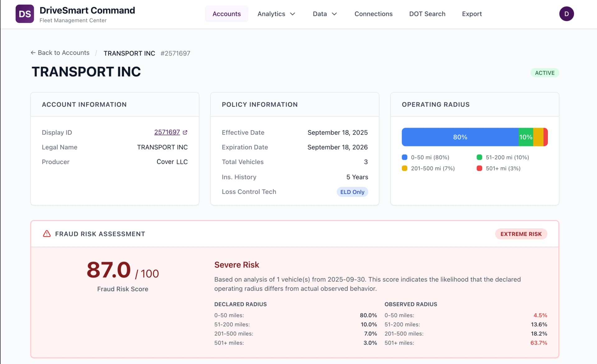Open DOT Search from the navigation

click(x=427, y=14)
